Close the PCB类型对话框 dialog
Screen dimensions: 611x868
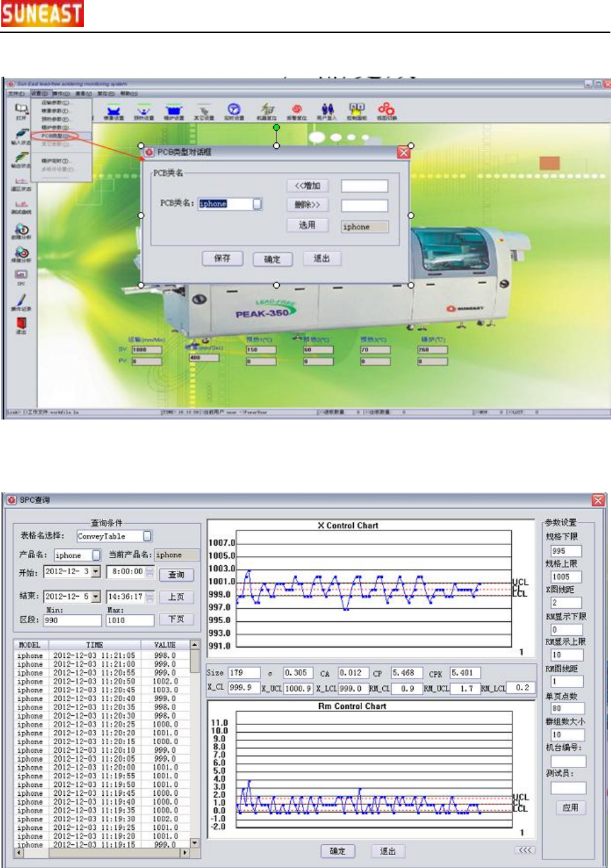pos(403,152)
